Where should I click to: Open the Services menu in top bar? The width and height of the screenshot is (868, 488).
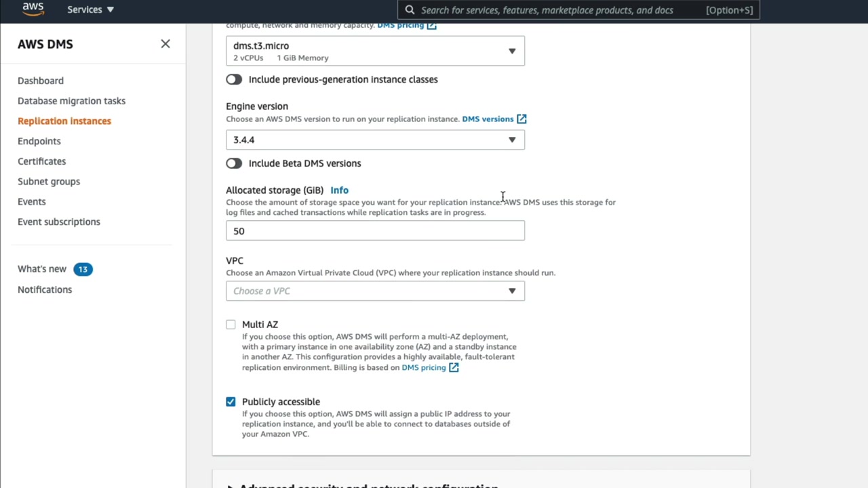(x=90, y=9)
